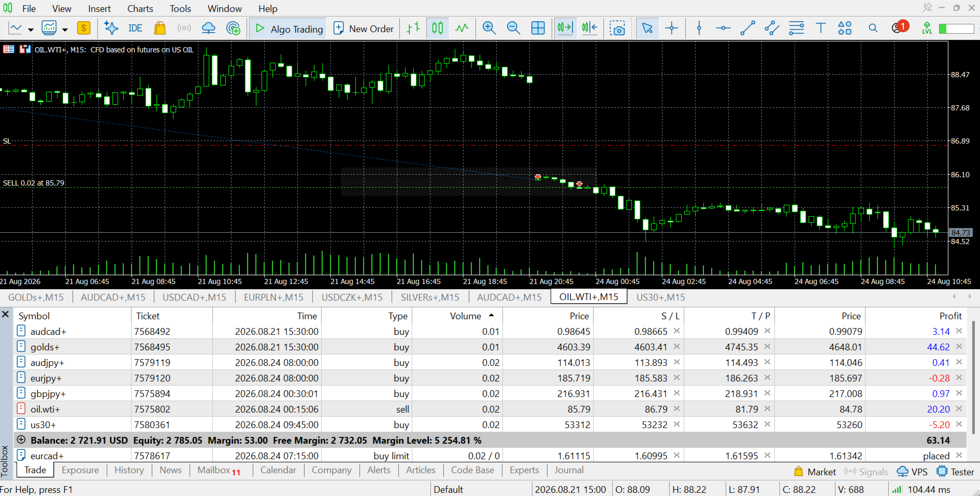Screen dimensions: 980x496
Task: Expand the Balance summary row plus icon
Action: 21,440
